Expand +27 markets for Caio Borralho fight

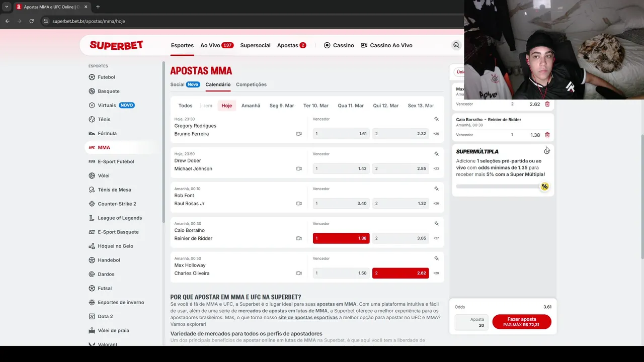pyautogui.click(x=436, y=238)
